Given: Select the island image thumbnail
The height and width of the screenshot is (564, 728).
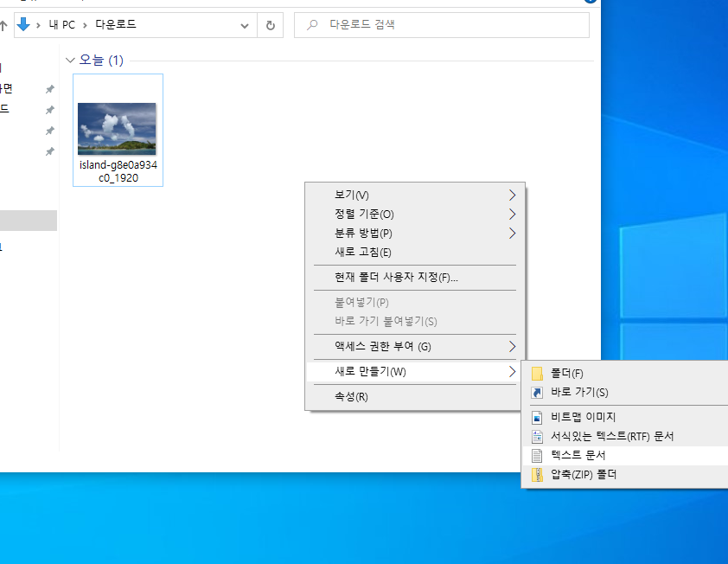Looking at the screenshot, I should coord(117,129).
